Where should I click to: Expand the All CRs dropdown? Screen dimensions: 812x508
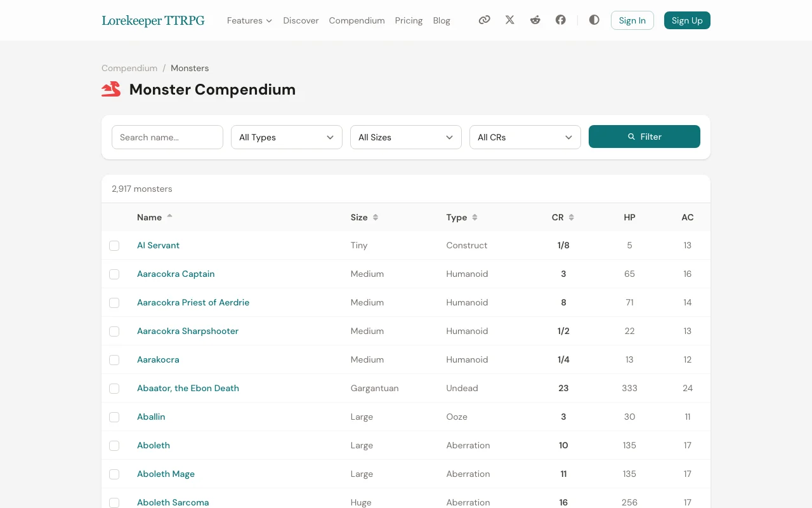click(525, 137)
